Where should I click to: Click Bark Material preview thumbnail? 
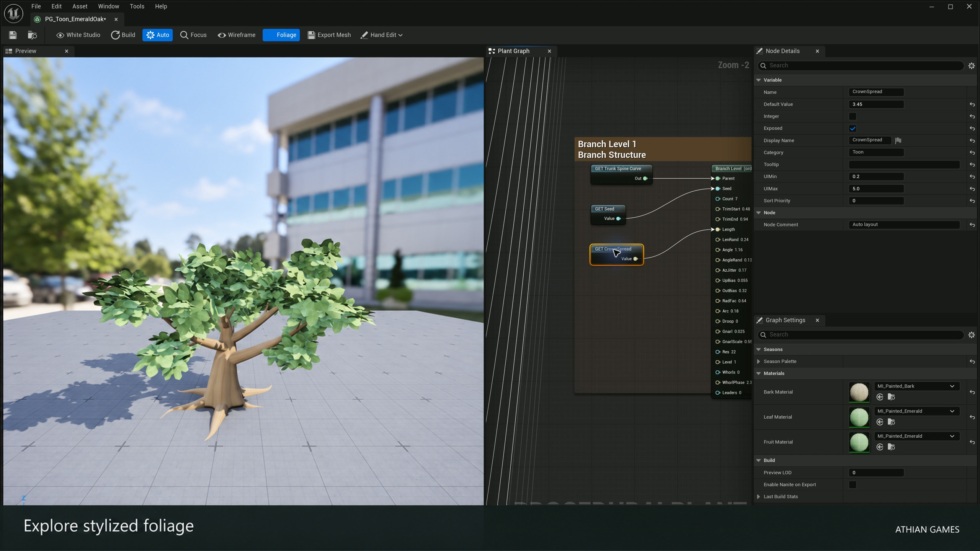click(859, 392)
